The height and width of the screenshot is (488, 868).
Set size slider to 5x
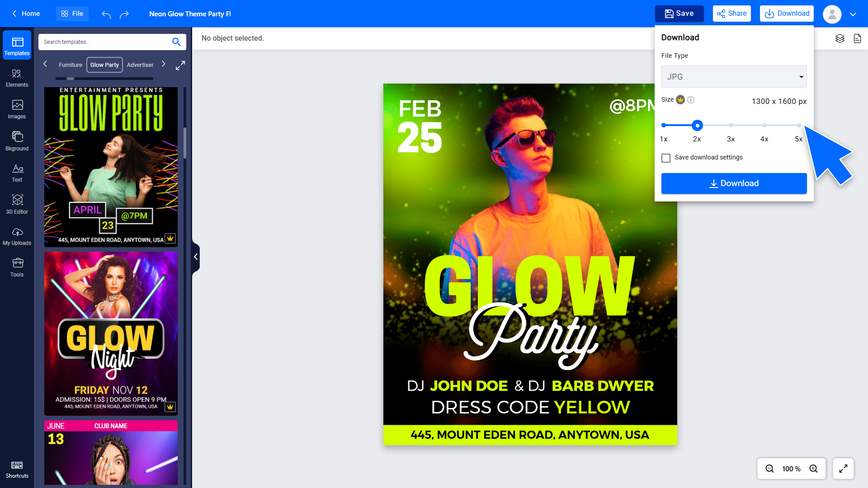click(799, 125)
